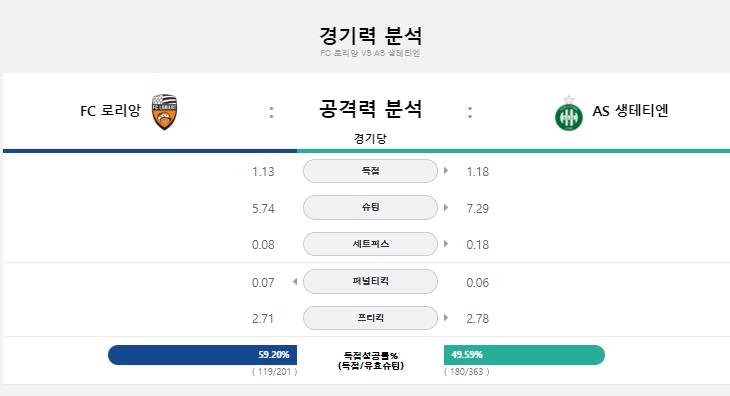Click the 공격력 분석 section heading
The image size is (730, 396).
[371, 109]
